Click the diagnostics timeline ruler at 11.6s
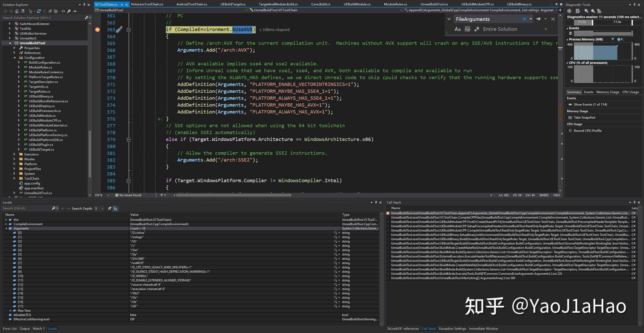The width and height of the screenshot is (644, 333). 617,22
